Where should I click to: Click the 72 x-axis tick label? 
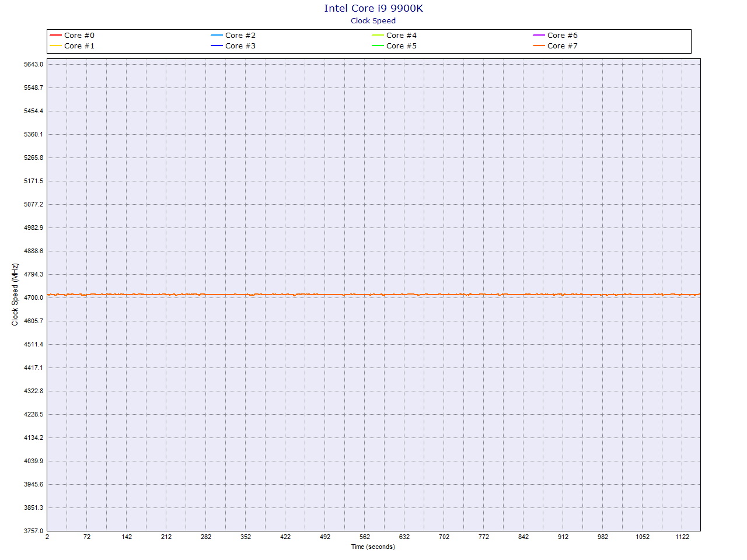point(87,537)
